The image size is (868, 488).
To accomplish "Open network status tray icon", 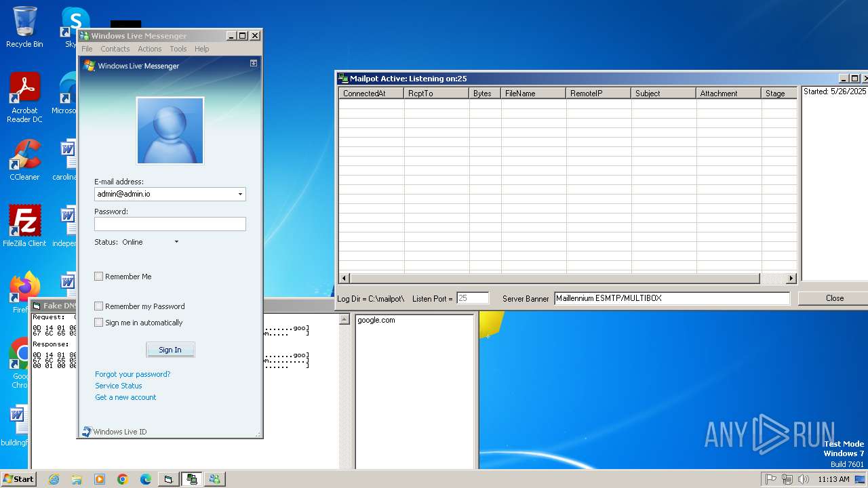I will pyautogui.click(x=787, y=479).
